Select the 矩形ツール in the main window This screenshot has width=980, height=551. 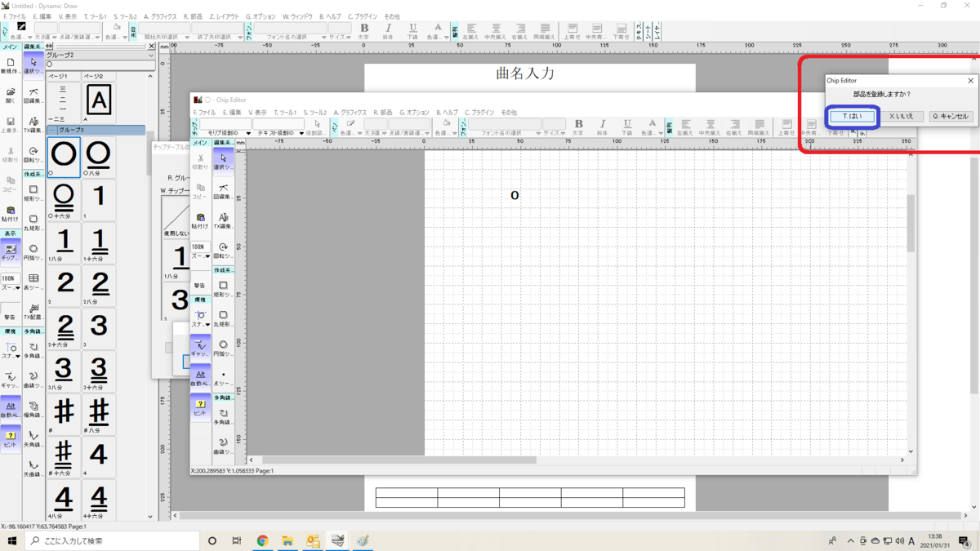[x=33, y=193]
